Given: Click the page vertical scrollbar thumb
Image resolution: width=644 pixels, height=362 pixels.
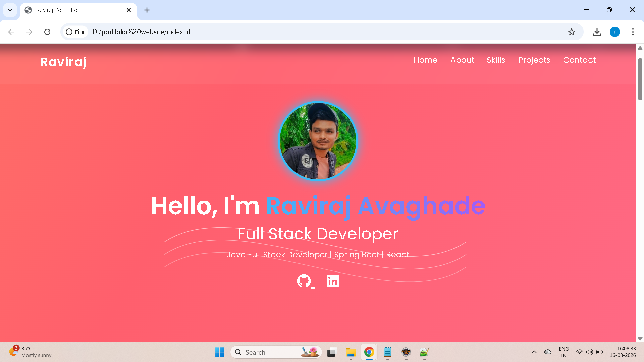Looking at the screenshot, I should coord(640,79).
